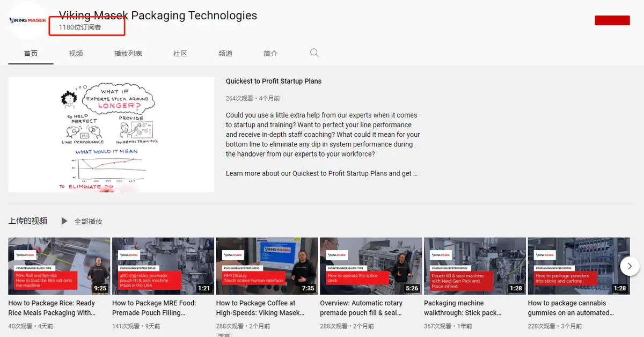The height and width of the screenshot is (337, 644).
Task: Click Packaging machine walkthrough Stick pack title
Action: point(462,307)
